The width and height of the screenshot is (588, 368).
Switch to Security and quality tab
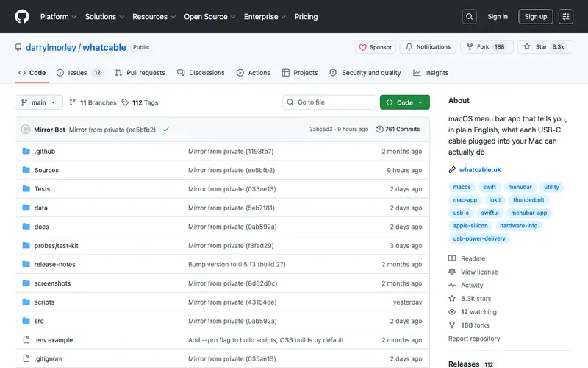coord(365,73)
